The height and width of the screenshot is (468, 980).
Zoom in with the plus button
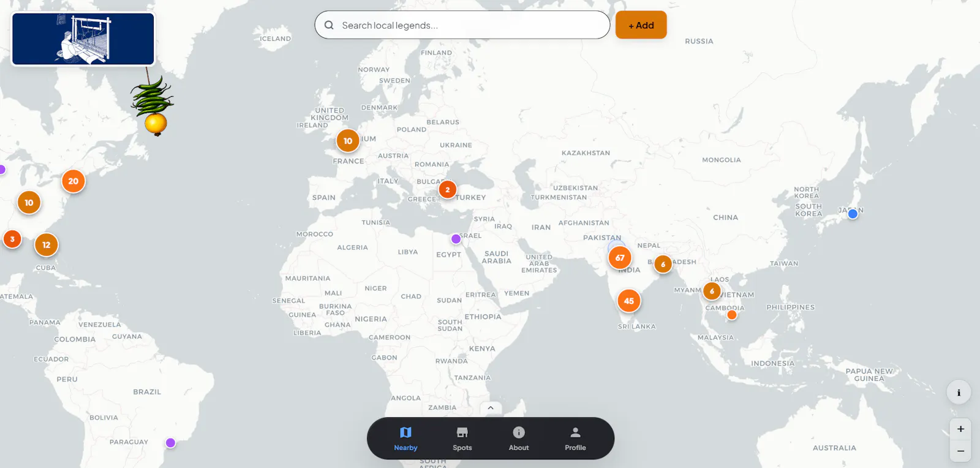coord(960,429)
